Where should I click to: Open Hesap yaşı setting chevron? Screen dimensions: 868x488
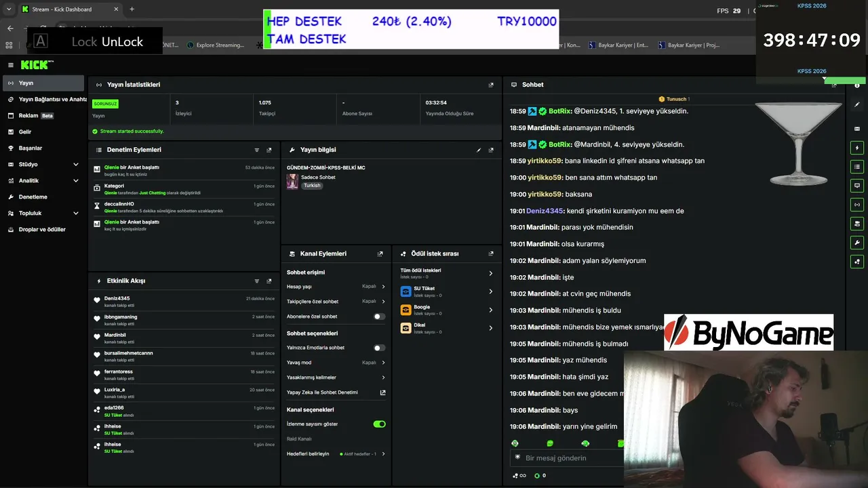pyautogui.click(x=383, y=287)
